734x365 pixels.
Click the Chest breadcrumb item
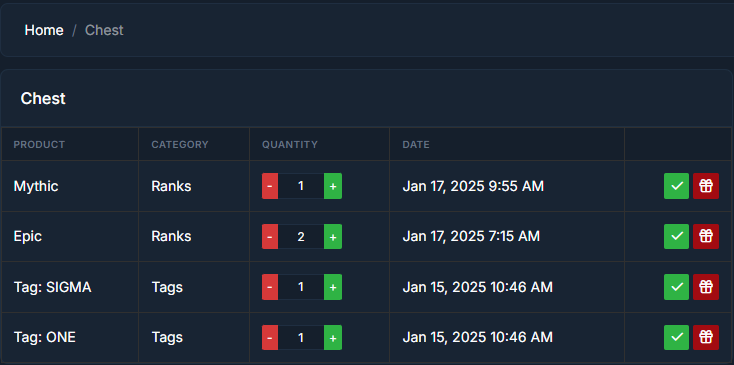[x=104, y=30]
